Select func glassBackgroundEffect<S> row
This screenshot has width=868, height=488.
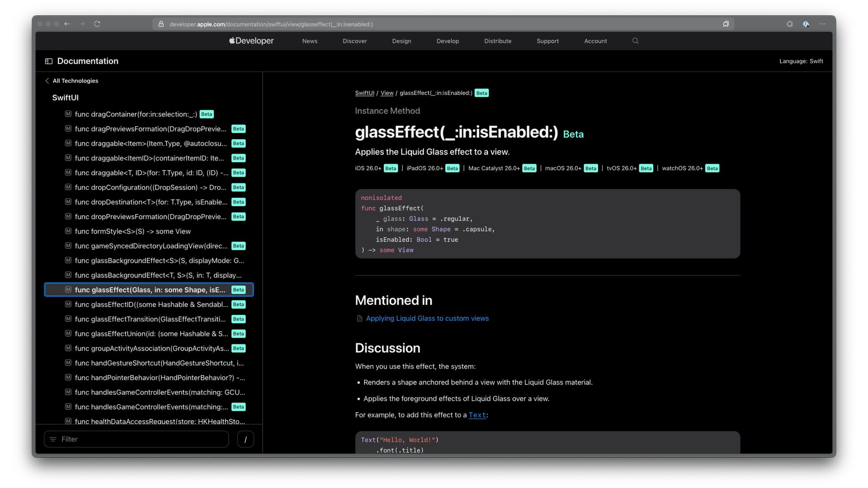click(149, 260)
